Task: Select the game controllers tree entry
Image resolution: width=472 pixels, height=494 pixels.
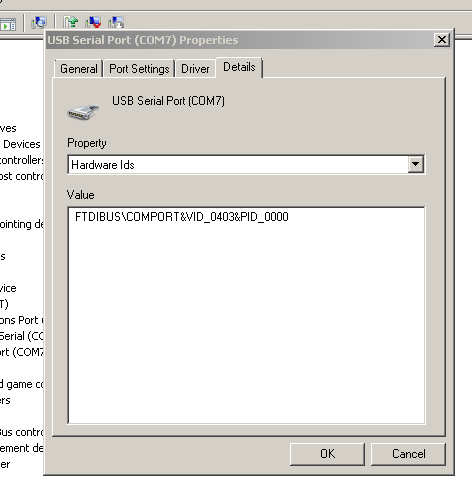Action: [21, 384]
